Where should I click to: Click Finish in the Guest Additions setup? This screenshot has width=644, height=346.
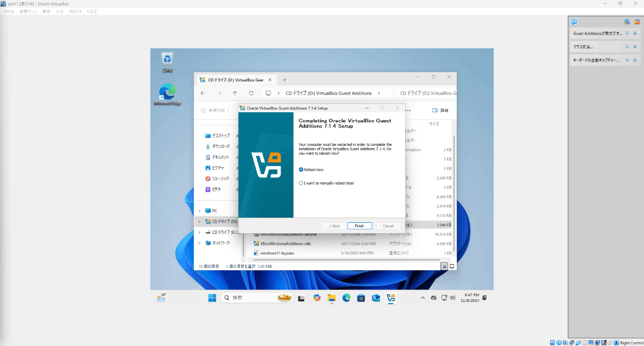(359, 226)
